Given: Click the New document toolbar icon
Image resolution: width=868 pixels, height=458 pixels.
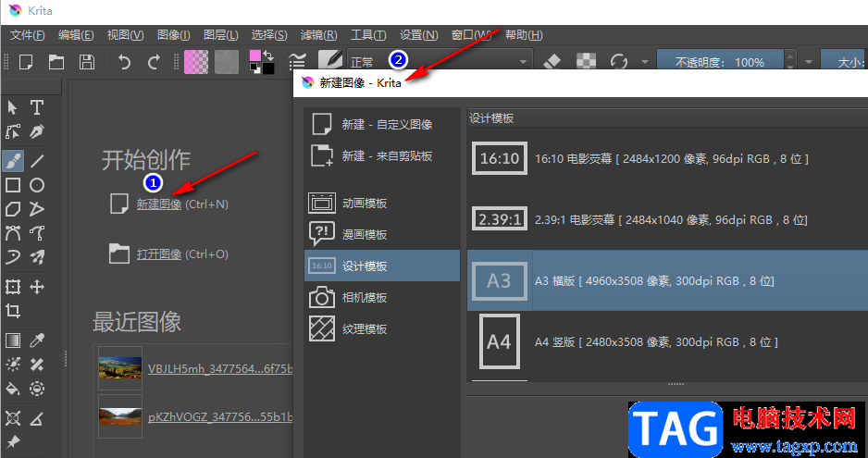Looking at the screenshot, I should point(26,62).
